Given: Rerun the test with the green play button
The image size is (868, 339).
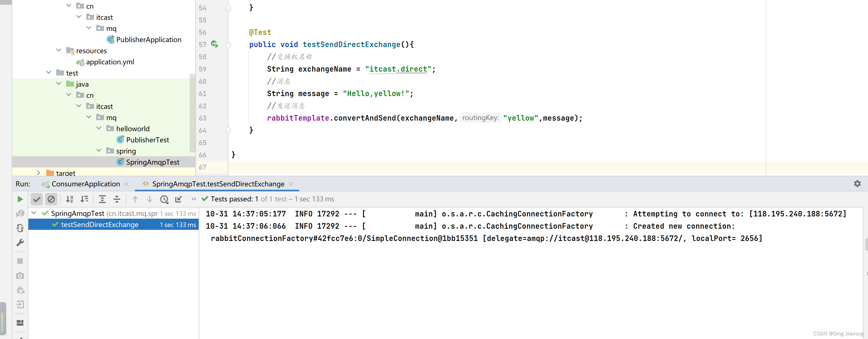Looking at the screenshot, I should [20, 199].
